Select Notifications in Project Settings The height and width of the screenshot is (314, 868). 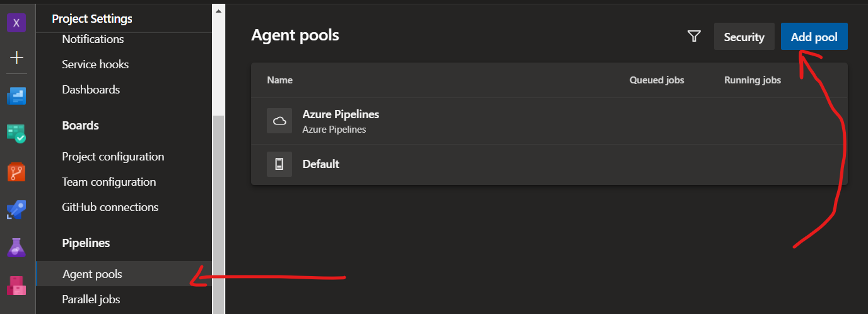pyautogui.click(x=93, y=39)
